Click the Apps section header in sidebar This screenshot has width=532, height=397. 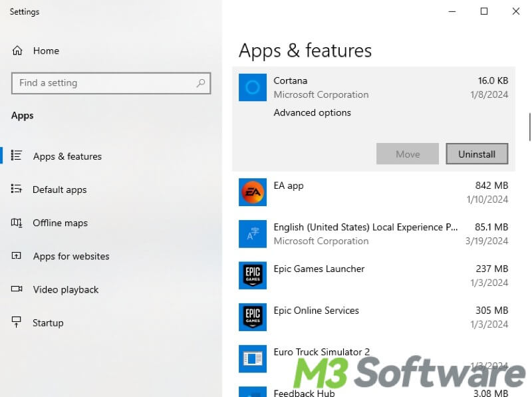23,116
